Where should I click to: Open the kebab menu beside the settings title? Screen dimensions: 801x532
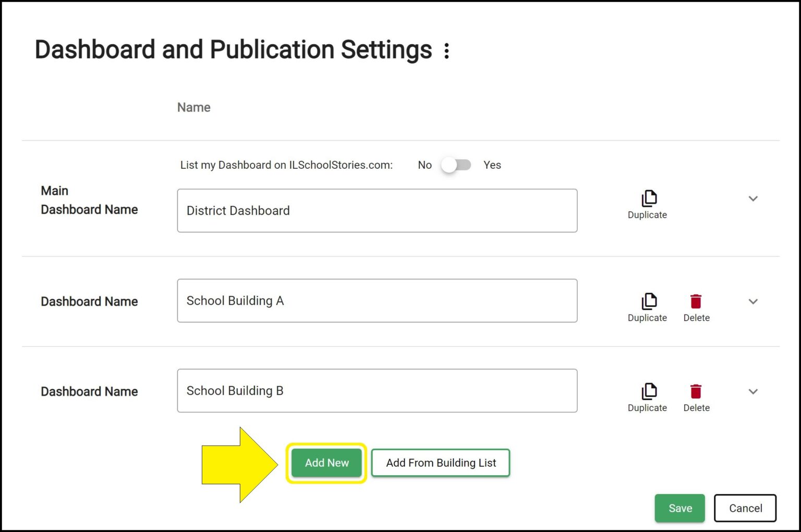tap(446, 50)
